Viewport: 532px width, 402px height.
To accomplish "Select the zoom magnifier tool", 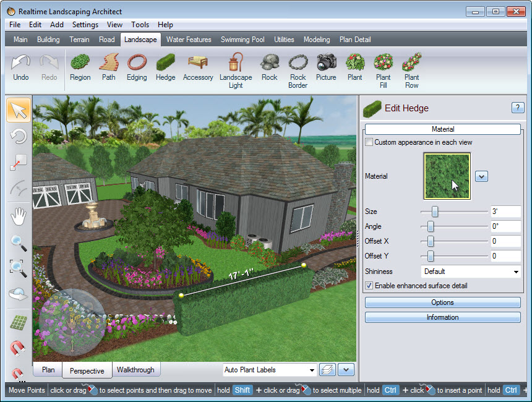I will coord(19,242).
